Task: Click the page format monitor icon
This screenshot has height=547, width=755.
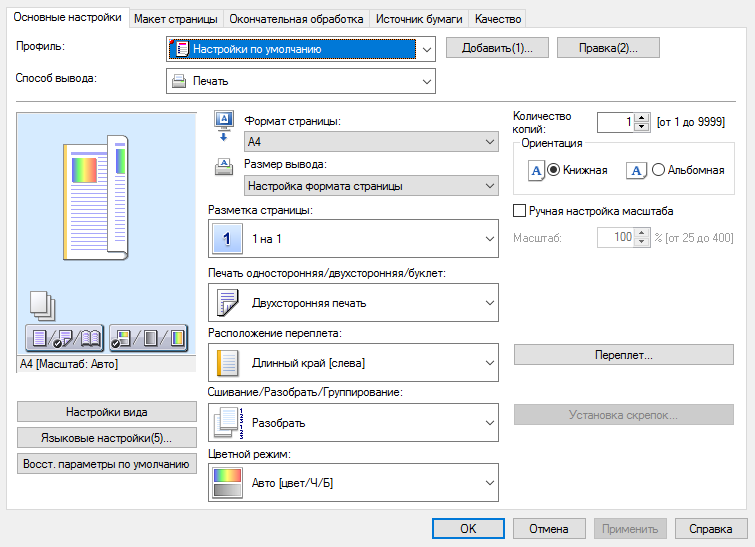Action: pos(224,126)
